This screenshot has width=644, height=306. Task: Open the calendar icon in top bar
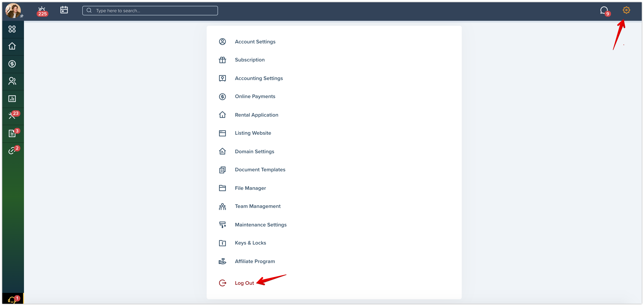pyautogui.click(x=64, y=10)
